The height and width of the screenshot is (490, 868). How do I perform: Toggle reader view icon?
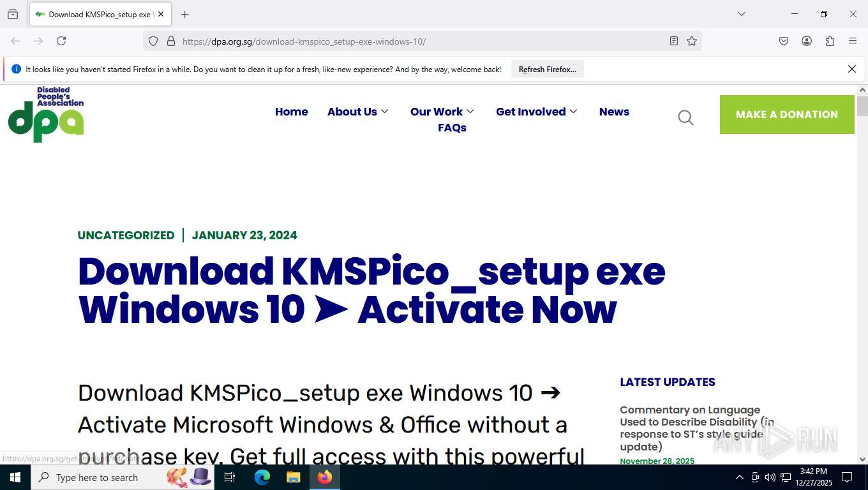point(674,41)
